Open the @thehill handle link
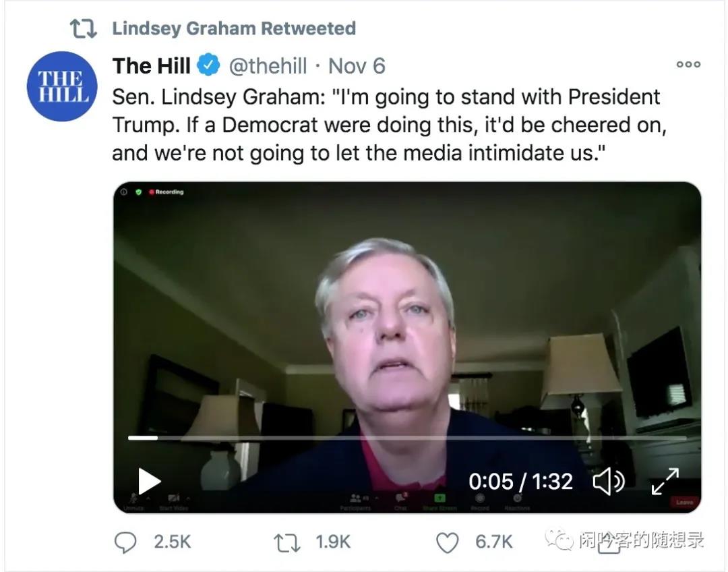728x572 pixels. (x=268, y=66)
